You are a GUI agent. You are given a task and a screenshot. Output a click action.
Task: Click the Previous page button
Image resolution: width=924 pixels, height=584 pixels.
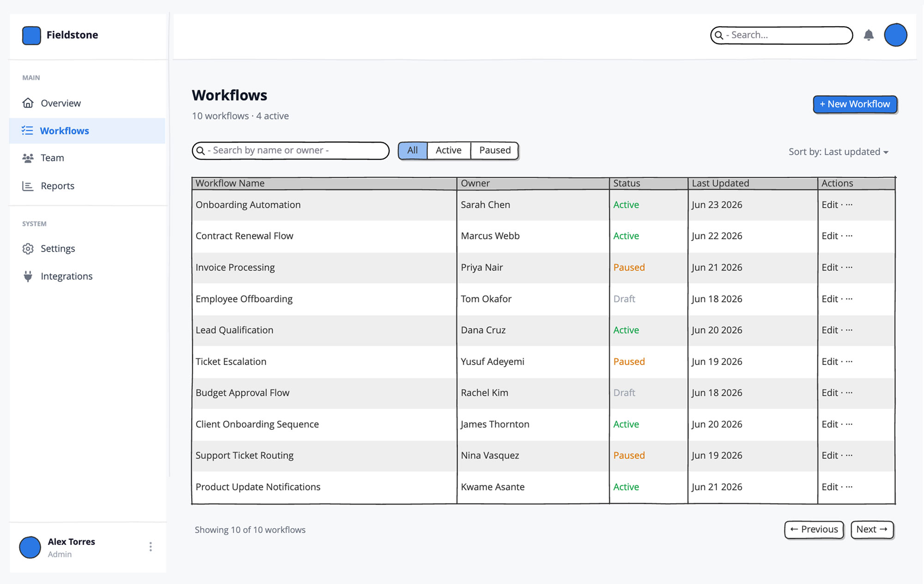[x=814, y=530]
